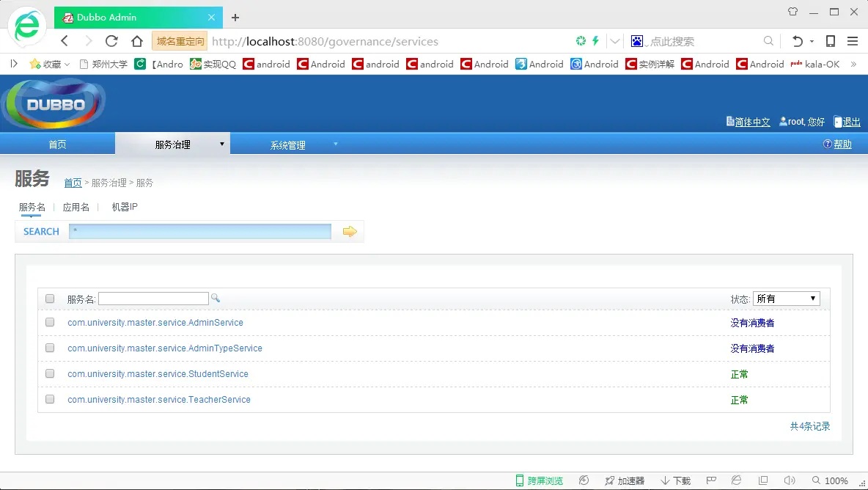Switch search mode to 应用名

tap(76, 207)
